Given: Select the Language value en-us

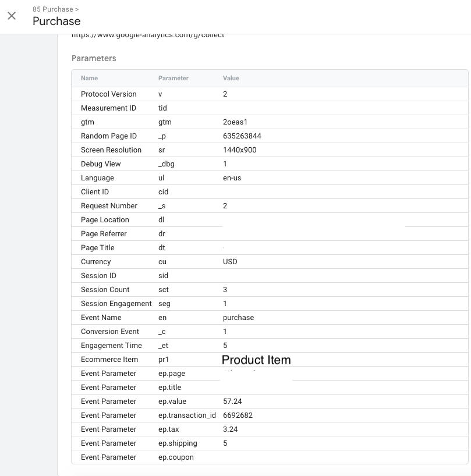Looking at the screenshot, I should tap(233, 178).
